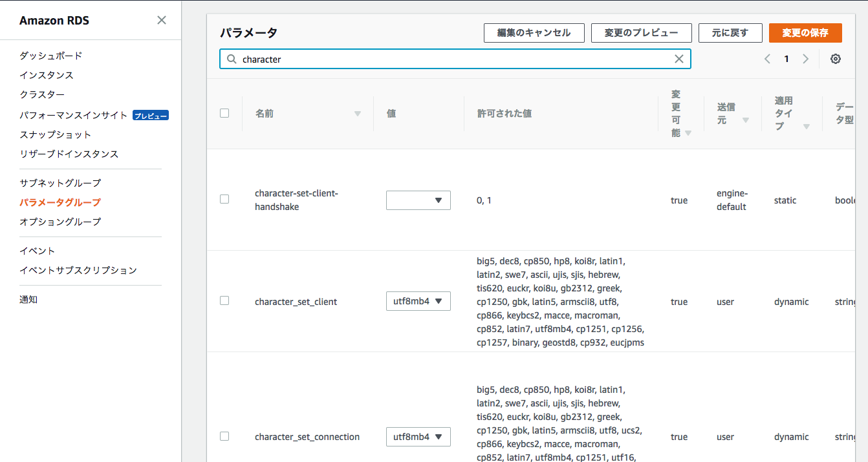This screenshot has width=868, height=462.
Task: Open ダッシュボード in sidebar
Action: pyautogui.click(x=51, y=56)
